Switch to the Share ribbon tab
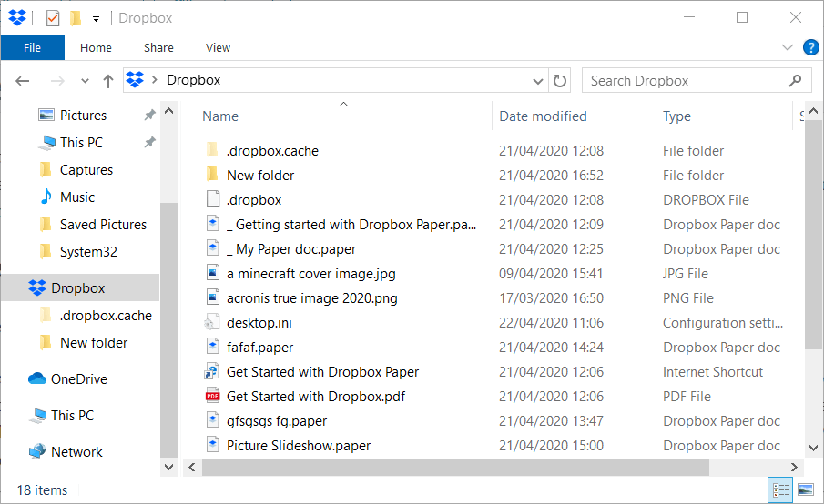The width and height of the screenshot is (824, 504). [158, 48]
